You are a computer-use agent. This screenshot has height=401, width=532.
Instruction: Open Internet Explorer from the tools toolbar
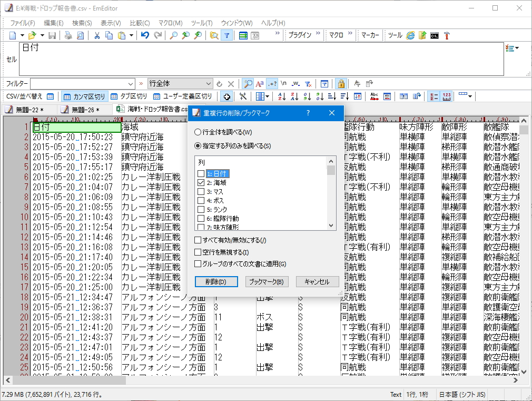click(x=410, y=35)
